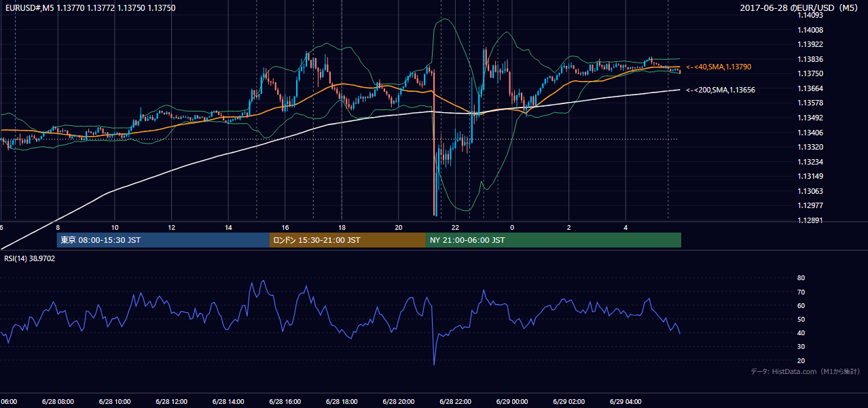This screenshot has height=408, width=868.
Task: Click the RSI scale value 50
Action: (801, 319)
